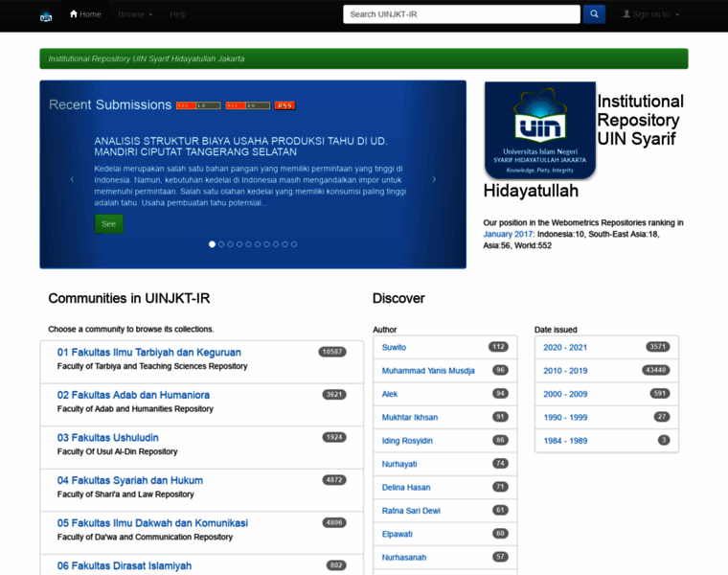Filter by author Nurhasanah
Viewport: 728px width, 575px height.
click(x=404, y=558)
